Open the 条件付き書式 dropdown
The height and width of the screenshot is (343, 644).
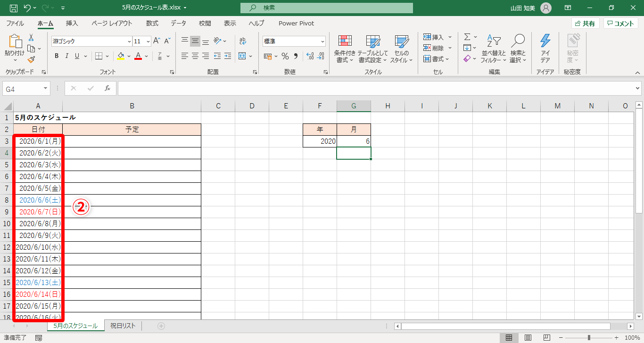pos(345,49)
